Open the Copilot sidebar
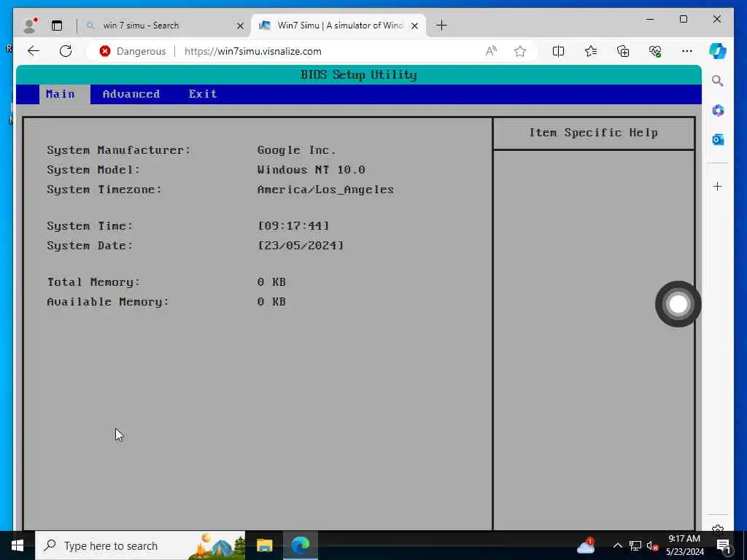 pyautogui.click(x=718, y=51)
